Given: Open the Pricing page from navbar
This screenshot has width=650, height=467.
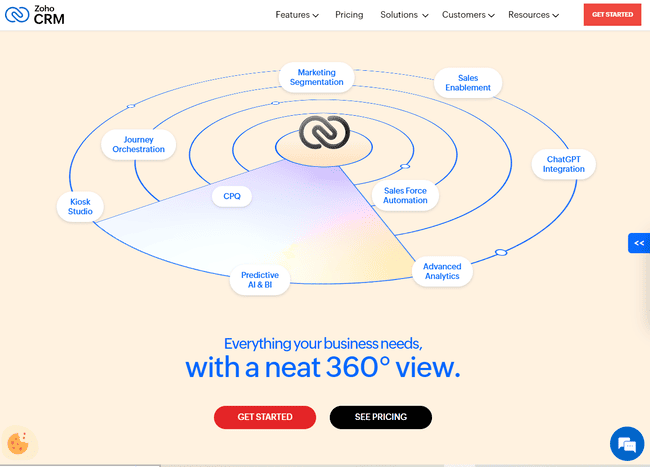Looking at the screenshot, I should (349, 15).
